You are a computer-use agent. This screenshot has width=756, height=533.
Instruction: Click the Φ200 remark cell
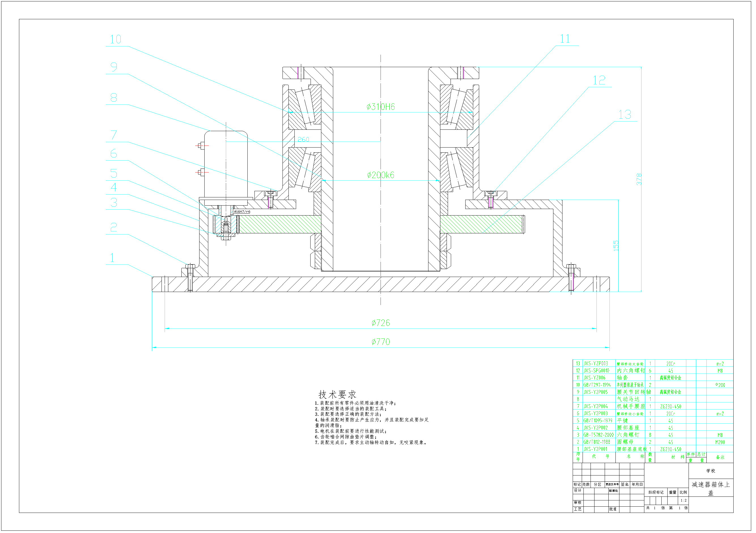point(720,385)
